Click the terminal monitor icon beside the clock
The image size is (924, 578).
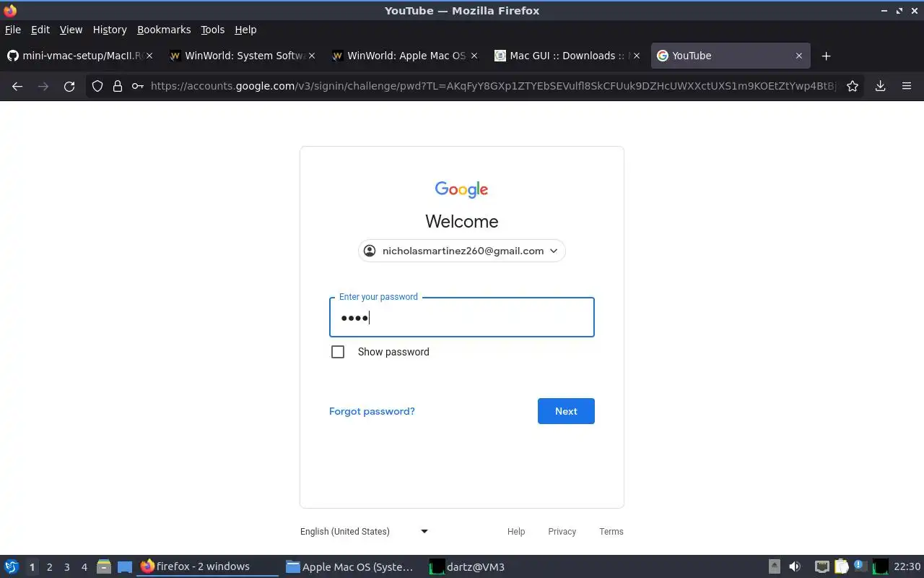click(881, 566)
